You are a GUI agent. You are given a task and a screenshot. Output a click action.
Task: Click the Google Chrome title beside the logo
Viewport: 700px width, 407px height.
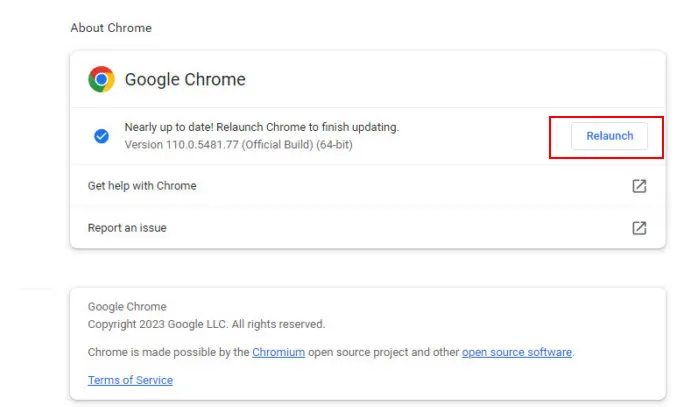[x=185, y=80]
